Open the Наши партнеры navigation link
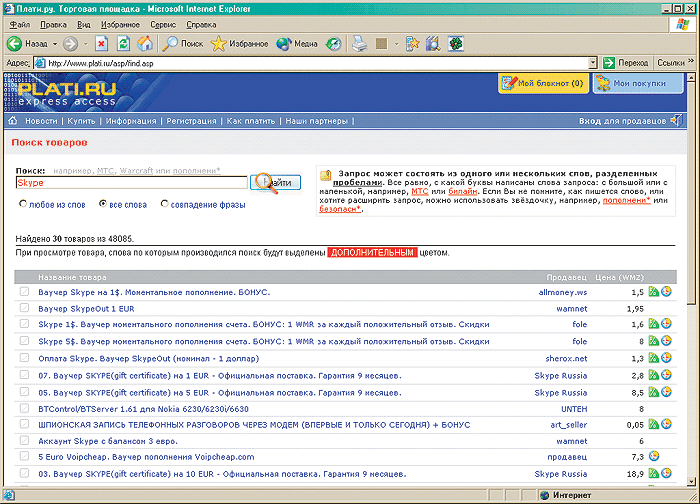The height and width of the screenshot is (504, 700). click(x=317, y=121)
